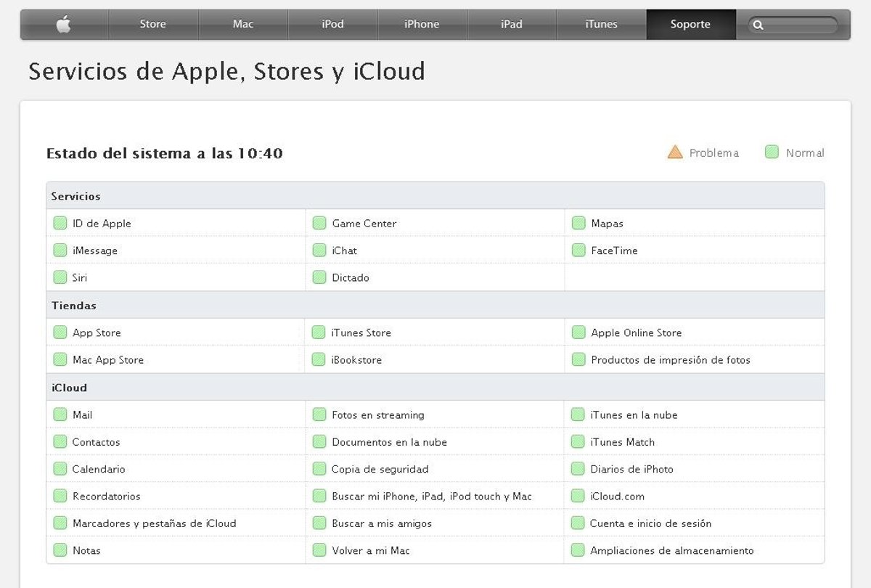
Task: Click Ampliaciones de almacenamiento entry
Action: [671, 551]
